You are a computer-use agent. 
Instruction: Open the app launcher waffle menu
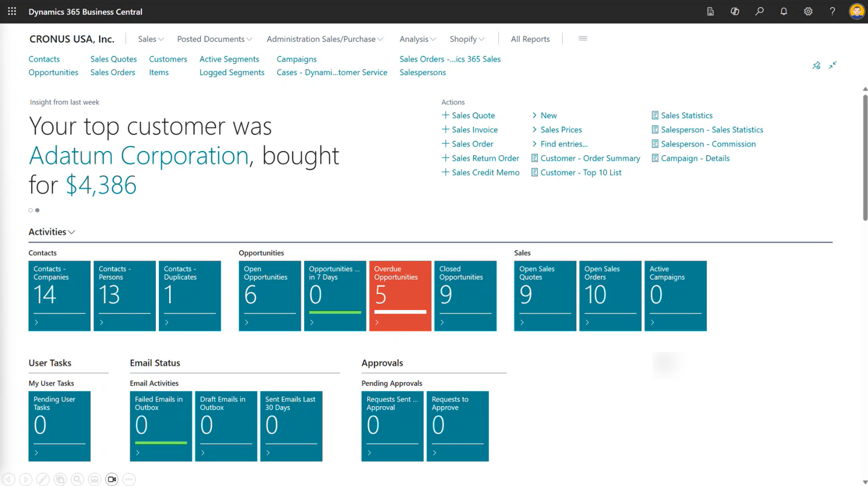pyautogui.click(x=12, y=11)
